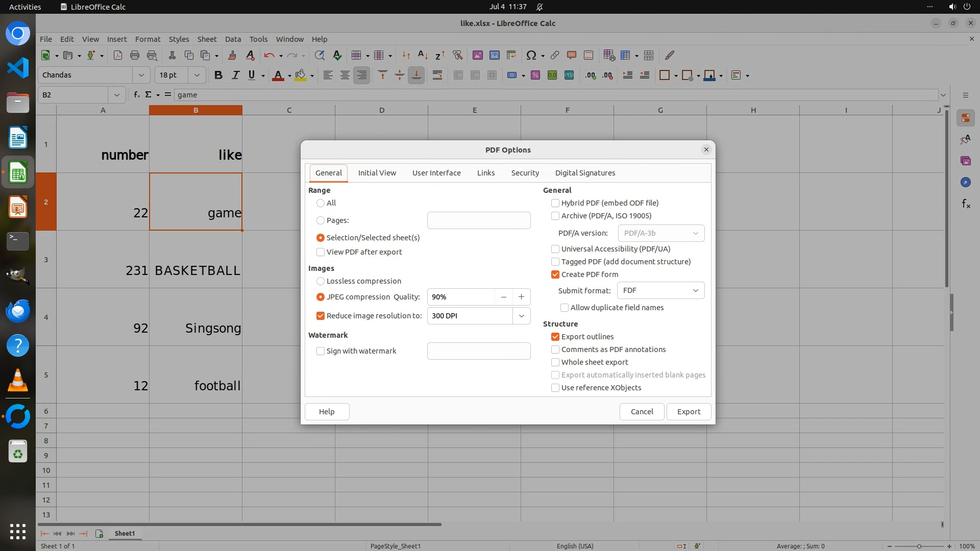Click the Italic formatting icon
The image size is (980, 551).
pyautogui.click(x=235, y=75)
